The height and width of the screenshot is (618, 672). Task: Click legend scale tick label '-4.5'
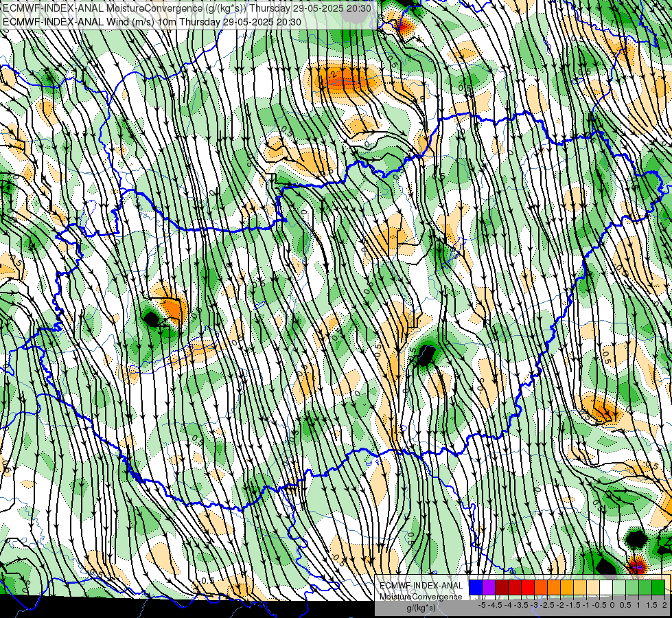pyautogui.click(x=495, y=605)
